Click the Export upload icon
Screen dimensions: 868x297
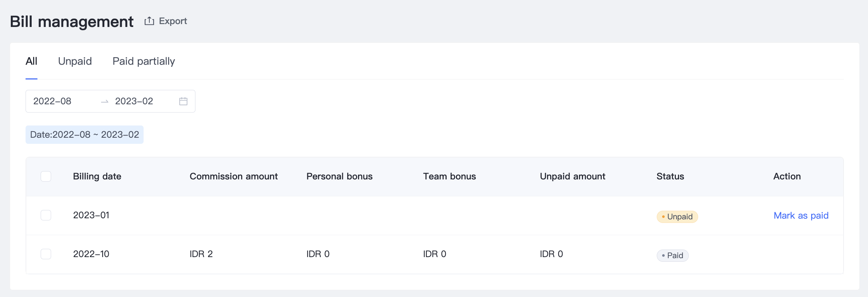149,21
